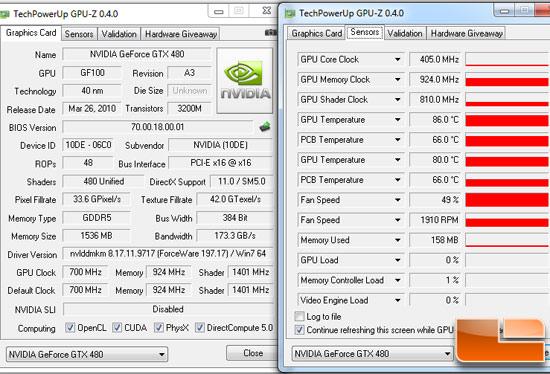Viewport: 550px width, 374px height.
Task: Click right window GPU-Z title icon
Action: 290,14
